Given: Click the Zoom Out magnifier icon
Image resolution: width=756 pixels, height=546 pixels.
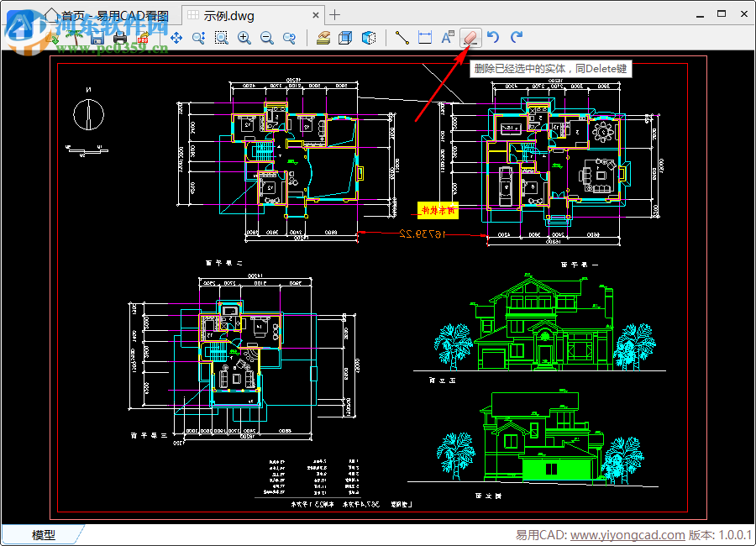Looking at the screenshot, I should [267, 38].
